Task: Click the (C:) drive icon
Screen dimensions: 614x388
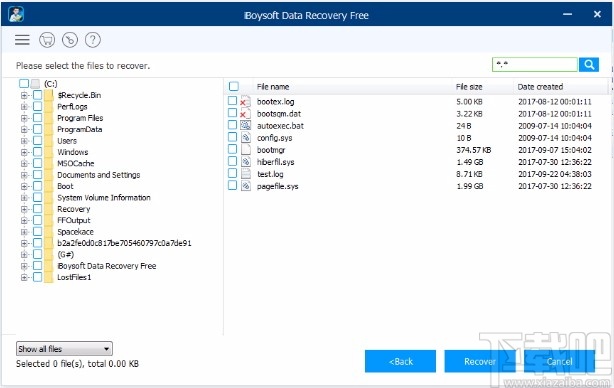Action: 35,83
